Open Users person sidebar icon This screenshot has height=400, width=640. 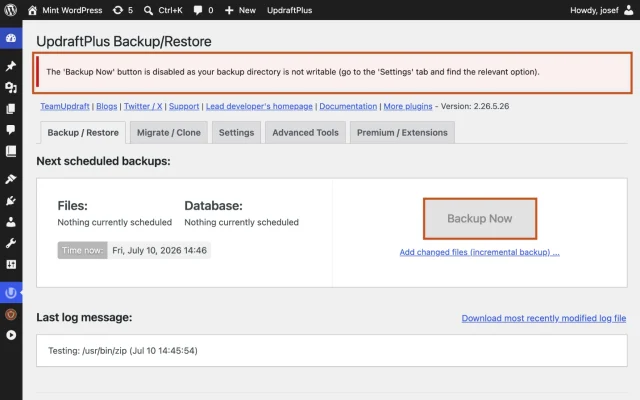pos(11,222)
